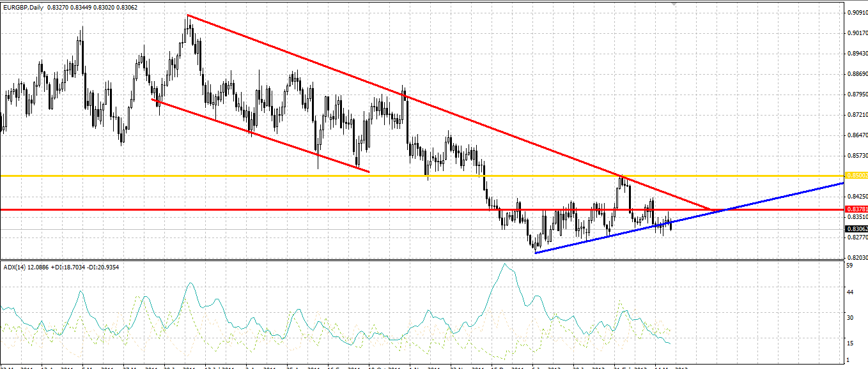The image size is (868, 369).
Task: Click the red 0.83781 price label
Action: click(856, 209)
